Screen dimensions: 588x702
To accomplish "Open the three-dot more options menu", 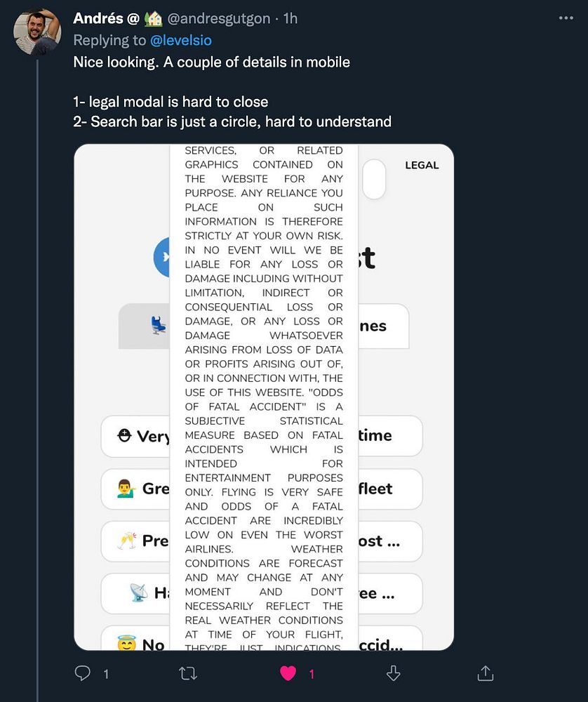I will click(x=566, y=18).
